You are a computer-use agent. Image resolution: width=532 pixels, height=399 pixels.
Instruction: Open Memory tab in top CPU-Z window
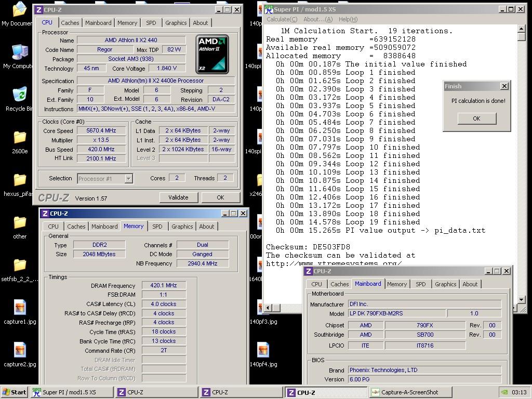click(127, 23)
